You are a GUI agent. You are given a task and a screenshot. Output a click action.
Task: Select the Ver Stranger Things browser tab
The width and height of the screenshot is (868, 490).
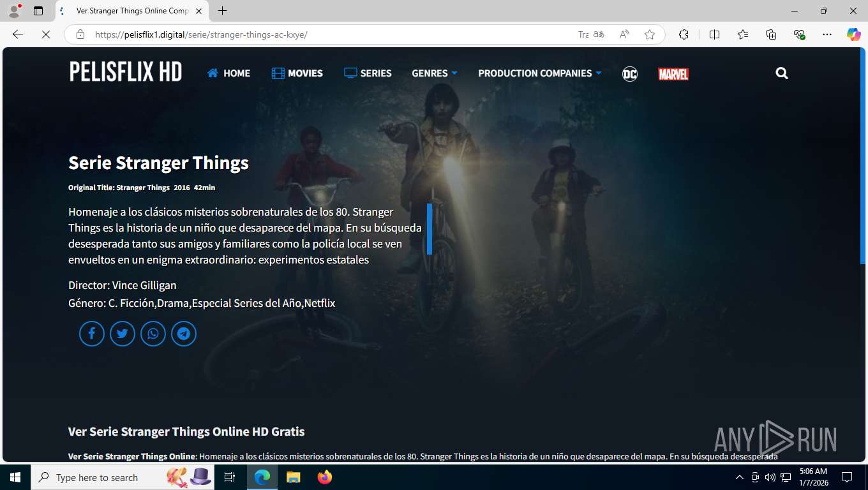tap(132, 11)
